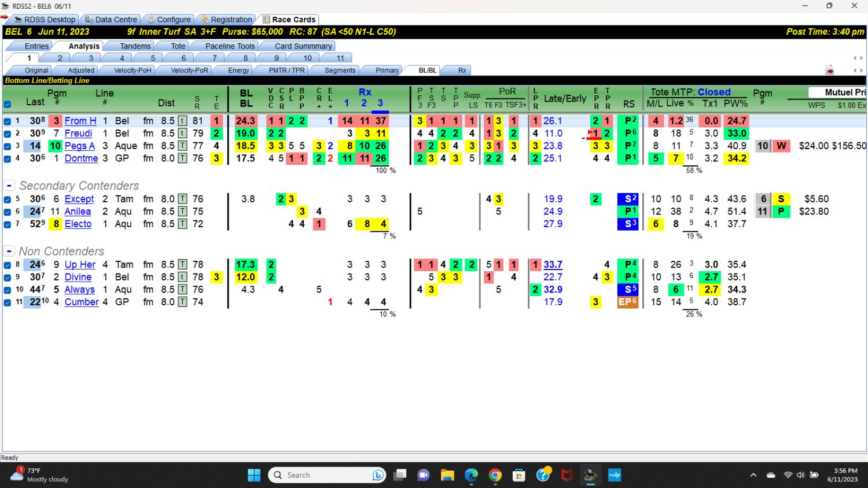Click the $156.50 exacta payout value
This screenshot has height=488, width=868.
click(x=849, y=146)
